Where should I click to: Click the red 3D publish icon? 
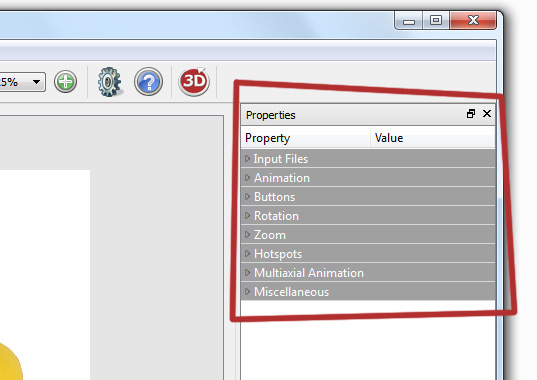[x=194, y=81]
